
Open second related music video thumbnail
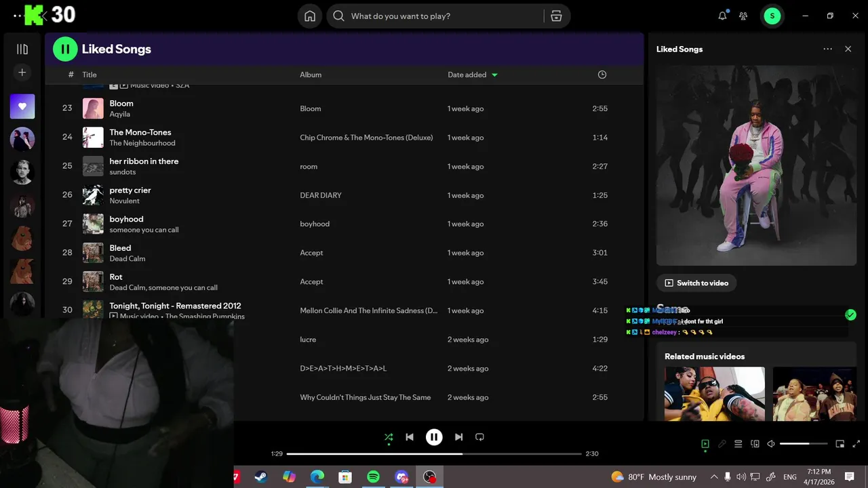(x=814, y=394)
